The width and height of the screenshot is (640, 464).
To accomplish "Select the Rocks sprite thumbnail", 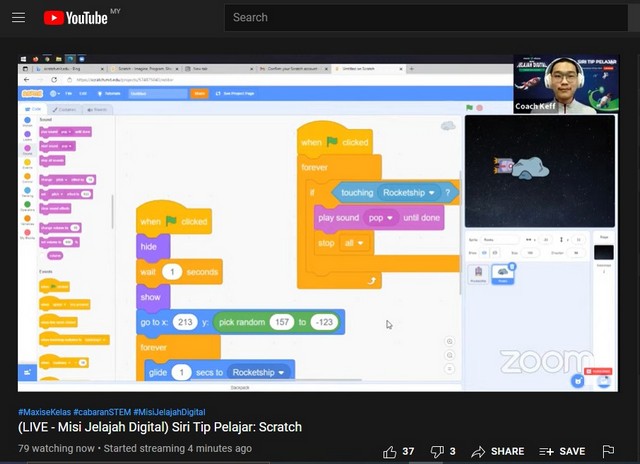I will pyautogui.click(x=504, y=273).
